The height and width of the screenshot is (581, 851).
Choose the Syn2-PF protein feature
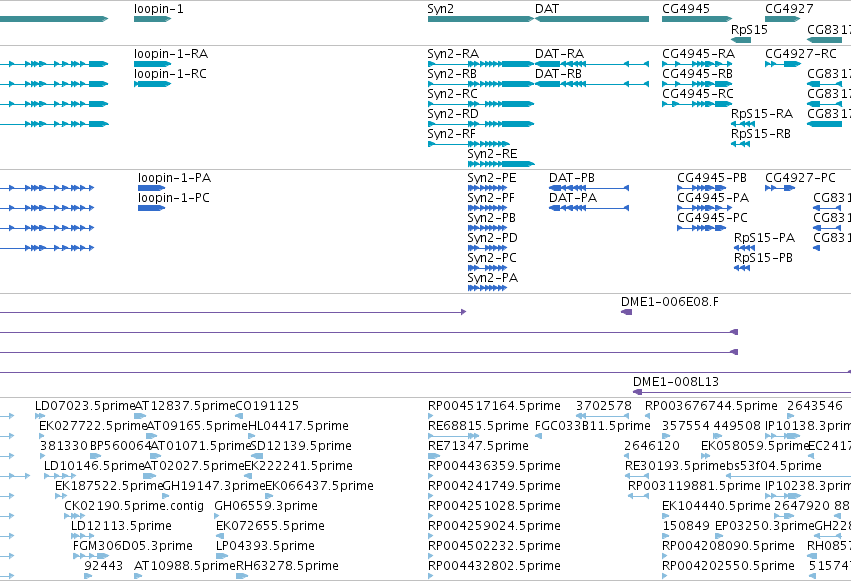click(487, 208)
